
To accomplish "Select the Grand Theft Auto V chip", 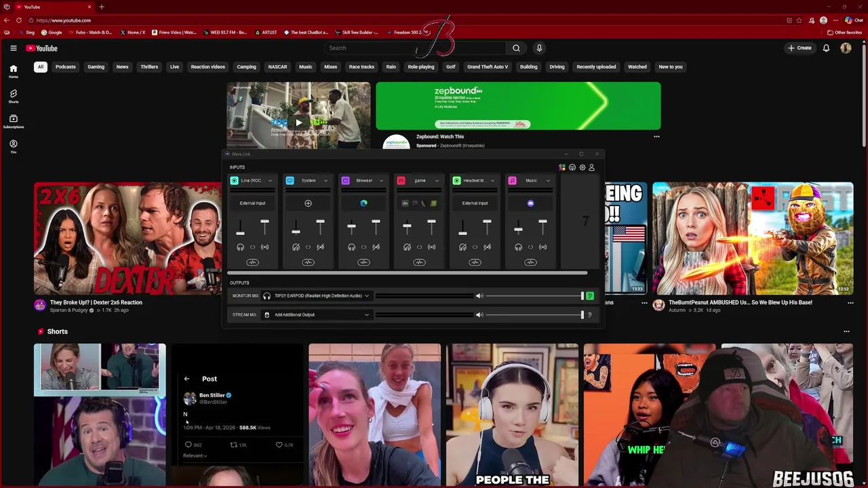I will pos(488,67).
